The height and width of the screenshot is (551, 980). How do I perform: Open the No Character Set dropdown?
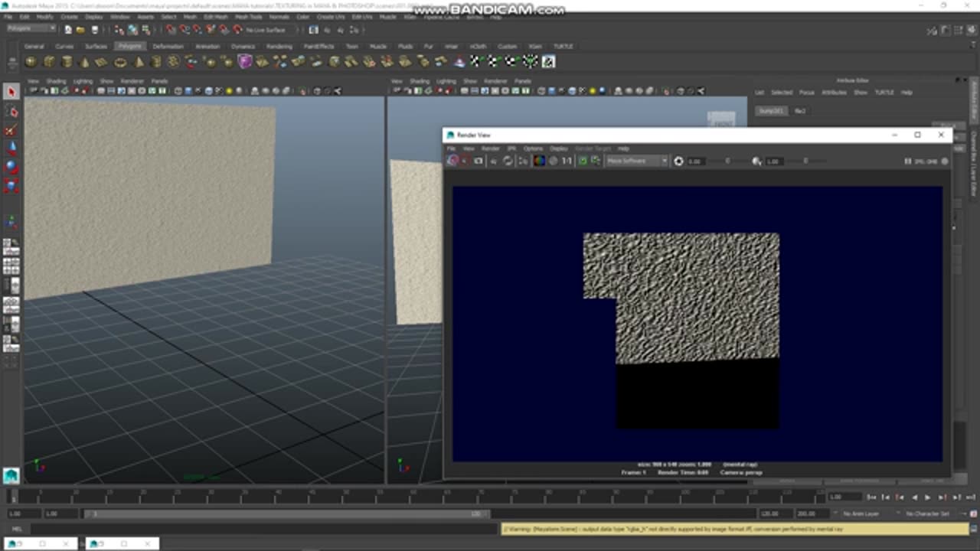click(927, 514)
